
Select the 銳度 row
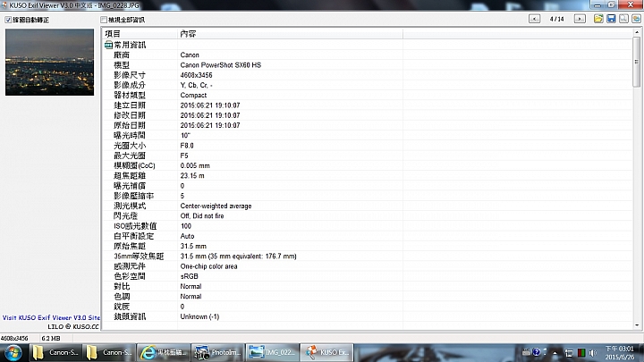pos(368,307)
